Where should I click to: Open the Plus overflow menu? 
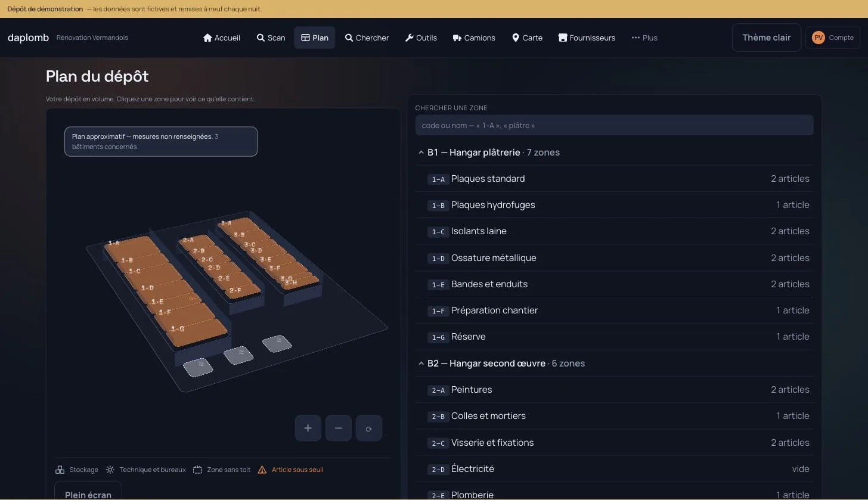point(644,38)
